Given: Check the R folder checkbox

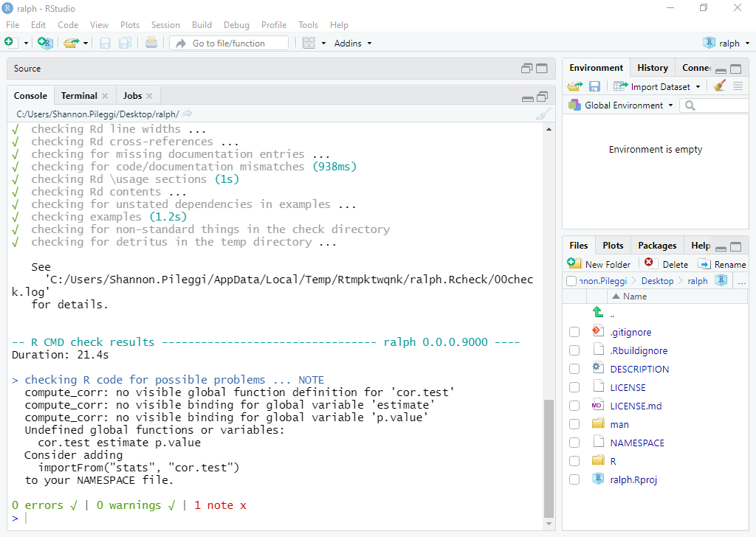Looking at the screenshot, I should pyautogui.click(x=574, y=461).
